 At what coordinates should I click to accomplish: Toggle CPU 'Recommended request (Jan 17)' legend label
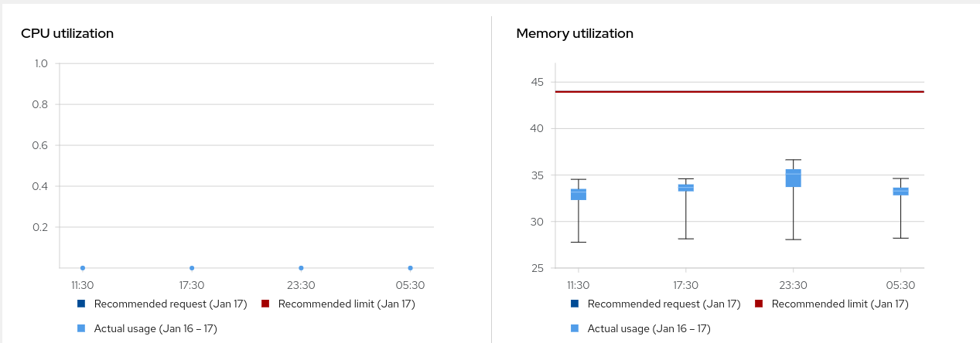[170, 304]
